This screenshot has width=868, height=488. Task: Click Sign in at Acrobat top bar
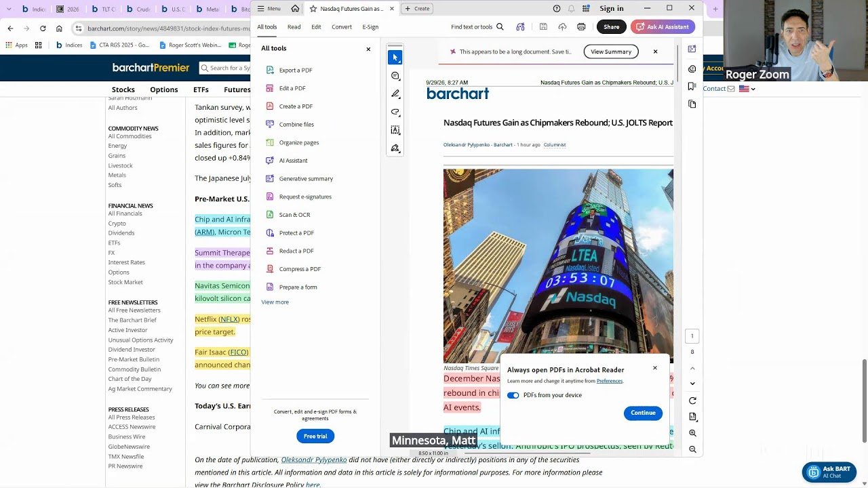point(611,8)
